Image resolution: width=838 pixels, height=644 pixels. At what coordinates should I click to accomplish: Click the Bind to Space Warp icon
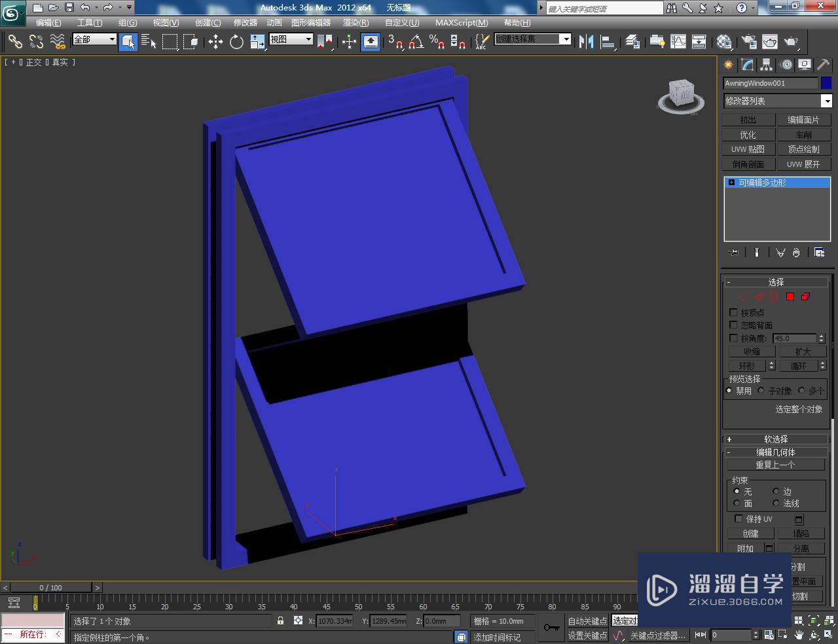pyautogui.click(x=58, y=42)
